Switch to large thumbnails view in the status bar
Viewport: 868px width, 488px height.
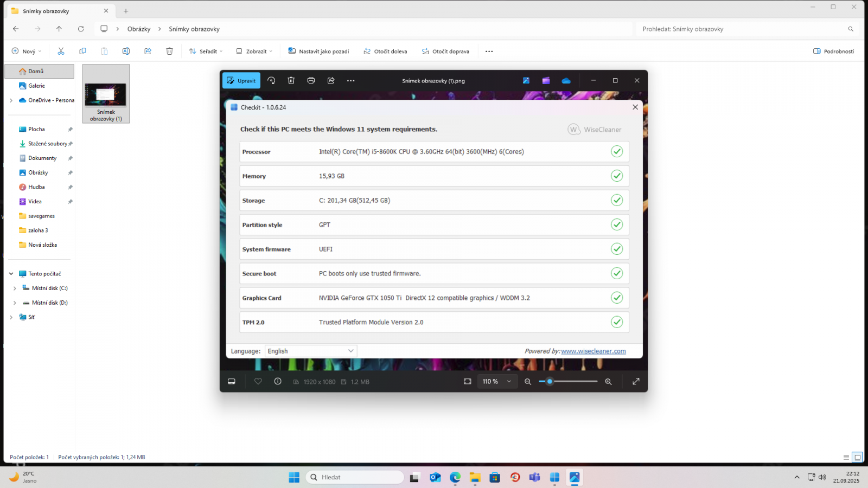(858, 457)
